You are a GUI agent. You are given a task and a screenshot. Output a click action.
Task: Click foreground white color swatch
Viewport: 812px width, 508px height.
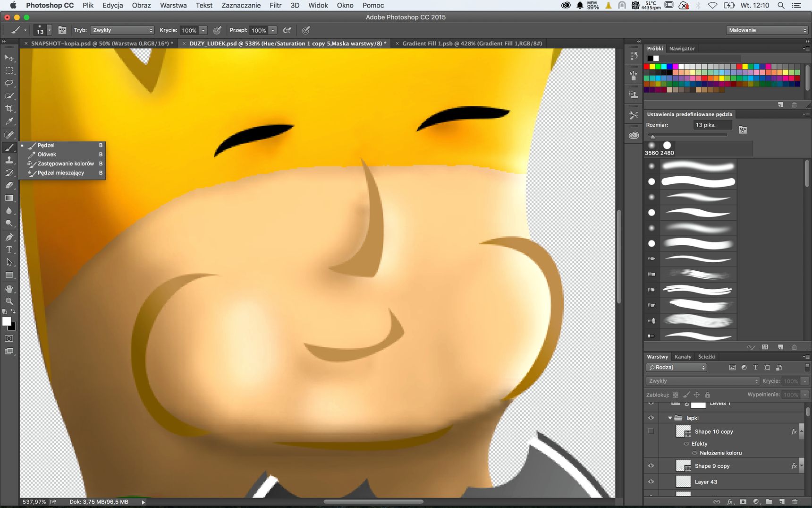(x=6, y=321)
